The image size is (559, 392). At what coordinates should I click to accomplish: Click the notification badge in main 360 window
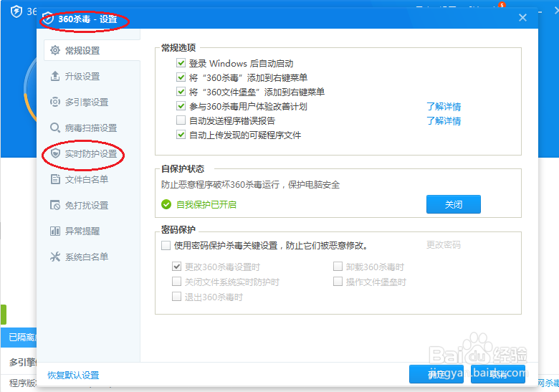point(502,5)
